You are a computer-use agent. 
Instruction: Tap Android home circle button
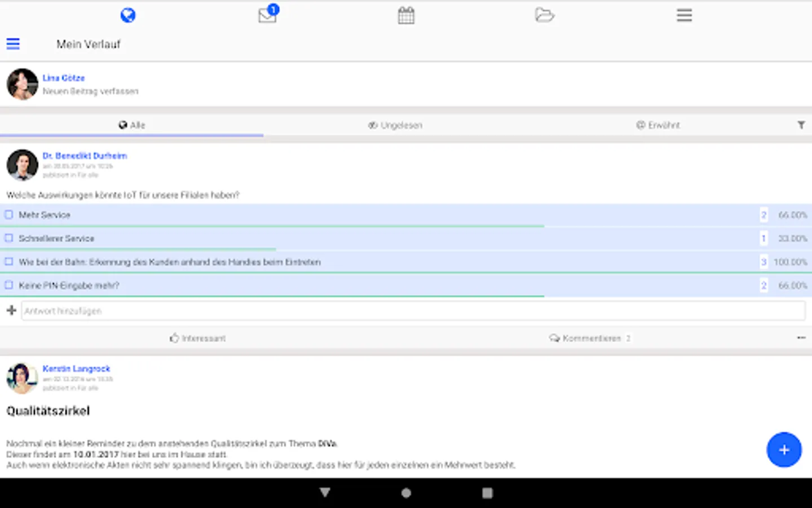(x=406, y=493)
